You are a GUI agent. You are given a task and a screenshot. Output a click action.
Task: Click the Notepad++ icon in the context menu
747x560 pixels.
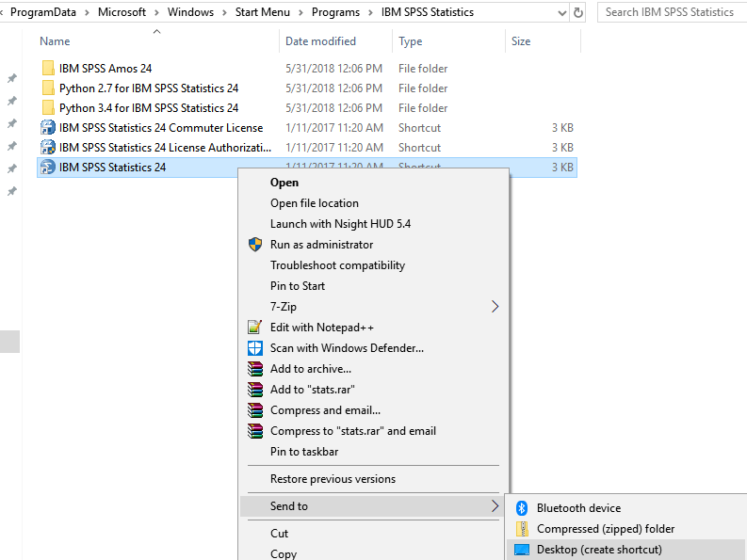click(x=255, y=328)
